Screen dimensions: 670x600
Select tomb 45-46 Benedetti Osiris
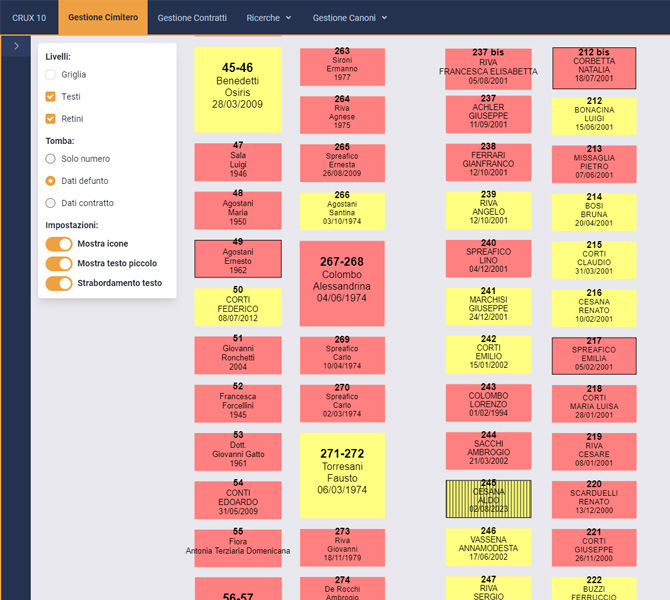pos(238,90)
